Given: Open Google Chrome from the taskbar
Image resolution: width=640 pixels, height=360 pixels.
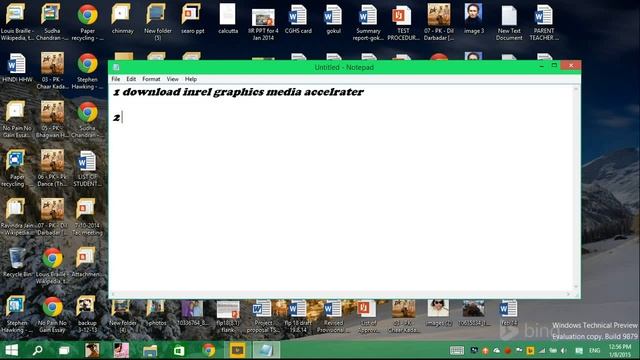Looking at the screenshot, I should pos(209,350).
